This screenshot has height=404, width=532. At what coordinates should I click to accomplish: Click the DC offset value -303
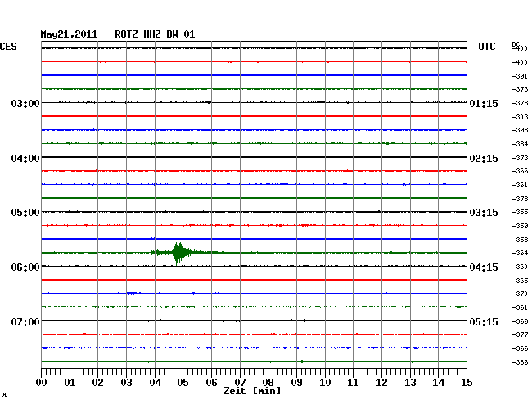(x=520, y=117)
